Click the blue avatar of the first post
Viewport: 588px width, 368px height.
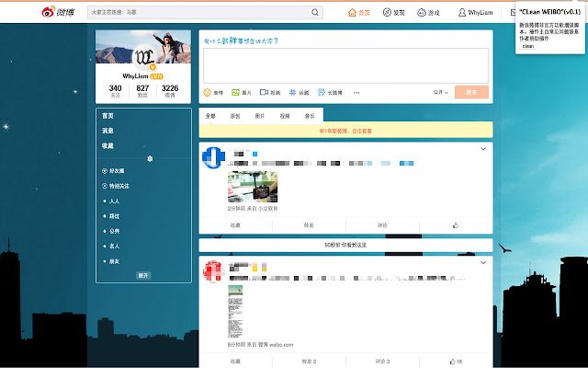coord(213,157)
